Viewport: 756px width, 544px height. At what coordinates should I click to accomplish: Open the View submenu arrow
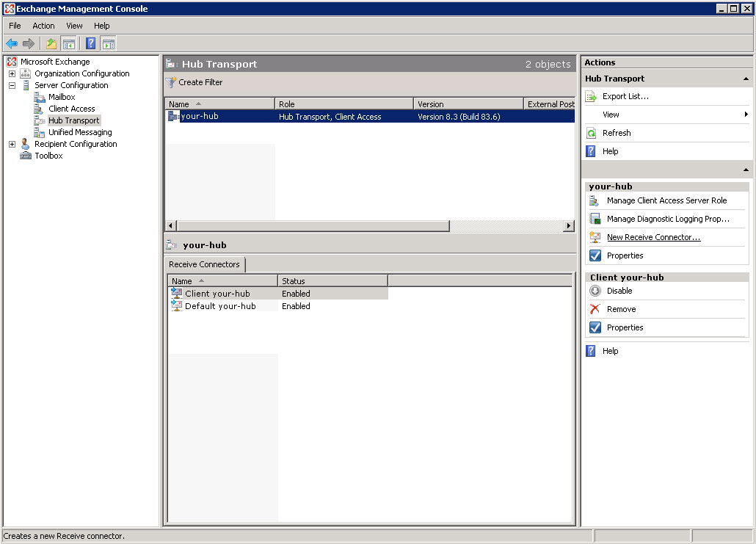[x=746, y=115]
